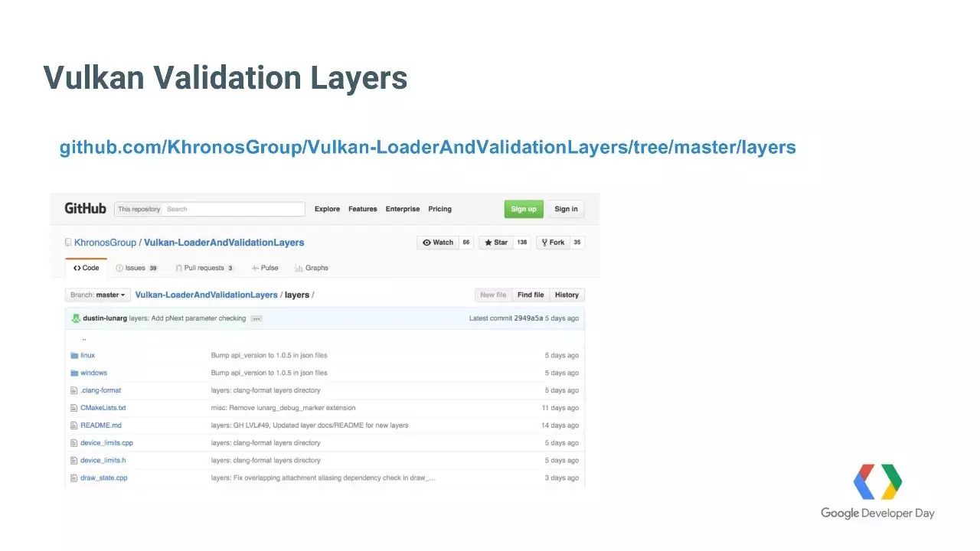
Task: Open the Features nav link
Action: pos(363,209)
